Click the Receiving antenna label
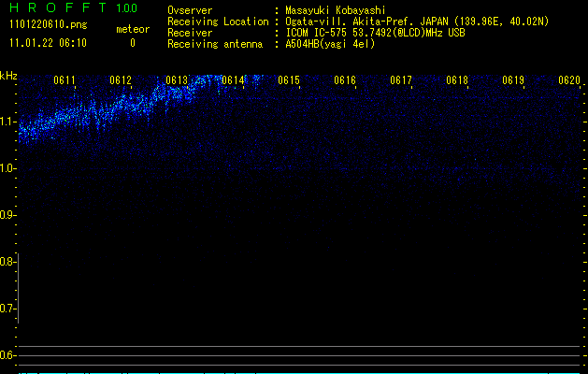 215,44
